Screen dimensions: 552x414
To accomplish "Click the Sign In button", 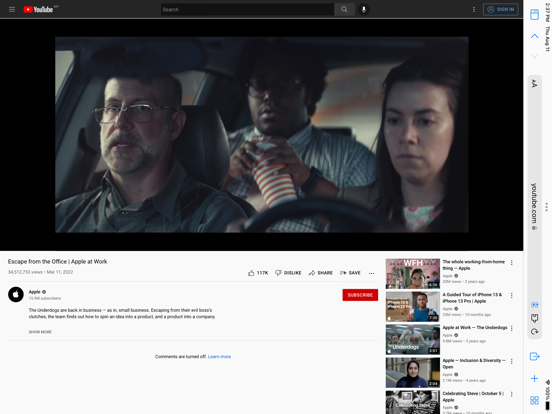I will [x=501, y=10].
